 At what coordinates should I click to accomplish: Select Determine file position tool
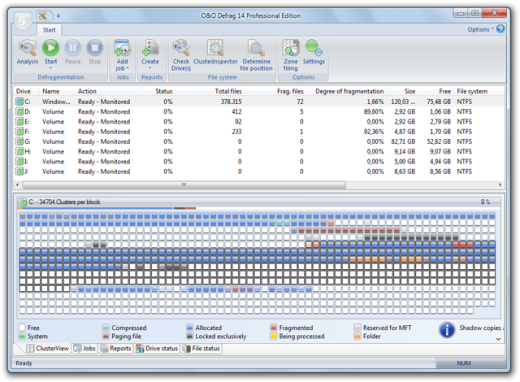coord(256,55)
